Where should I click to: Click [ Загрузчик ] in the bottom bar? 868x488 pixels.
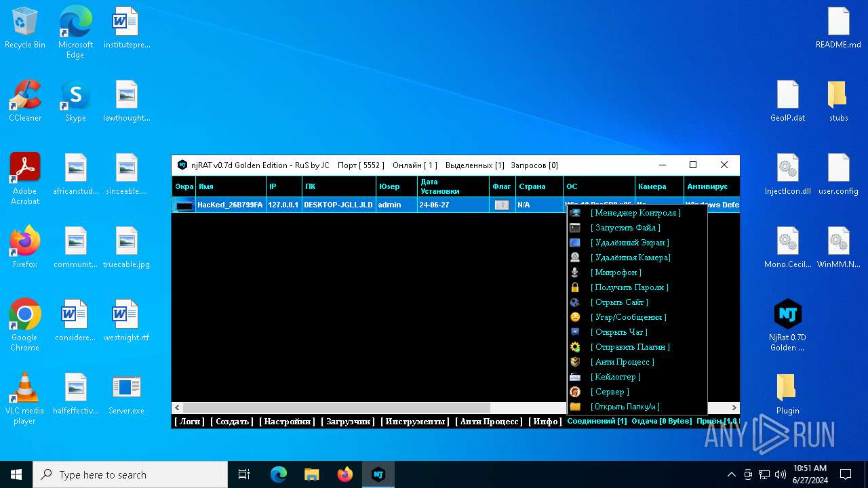[x=348, y=422]
